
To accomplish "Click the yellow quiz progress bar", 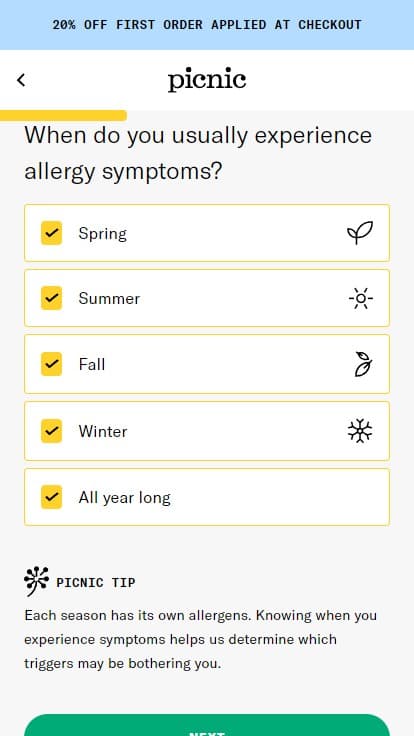I will click(x=63, y=115).
